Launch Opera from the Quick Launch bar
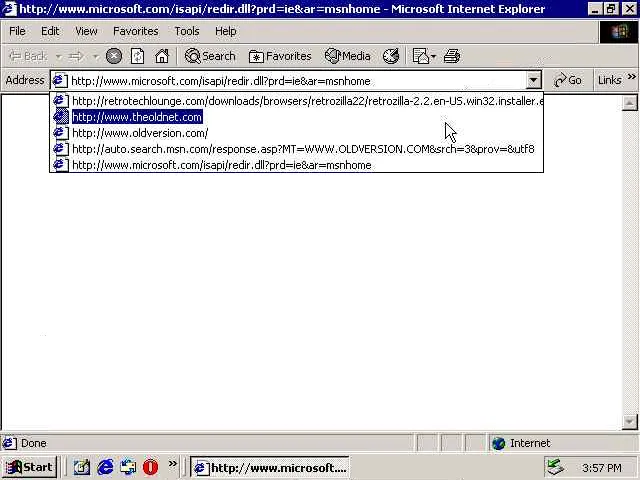The height and width of the screenshot is (480, 640). [x=151, y=467]
